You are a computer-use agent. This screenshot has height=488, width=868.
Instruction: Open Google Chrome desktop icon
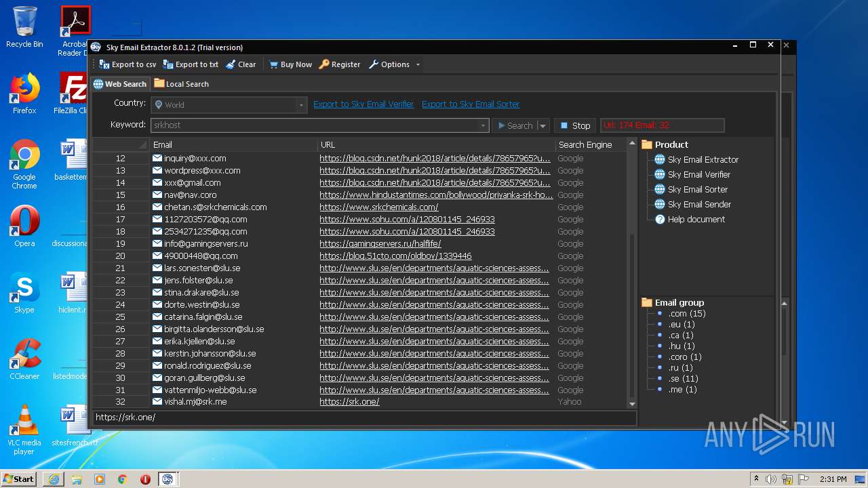24,165
